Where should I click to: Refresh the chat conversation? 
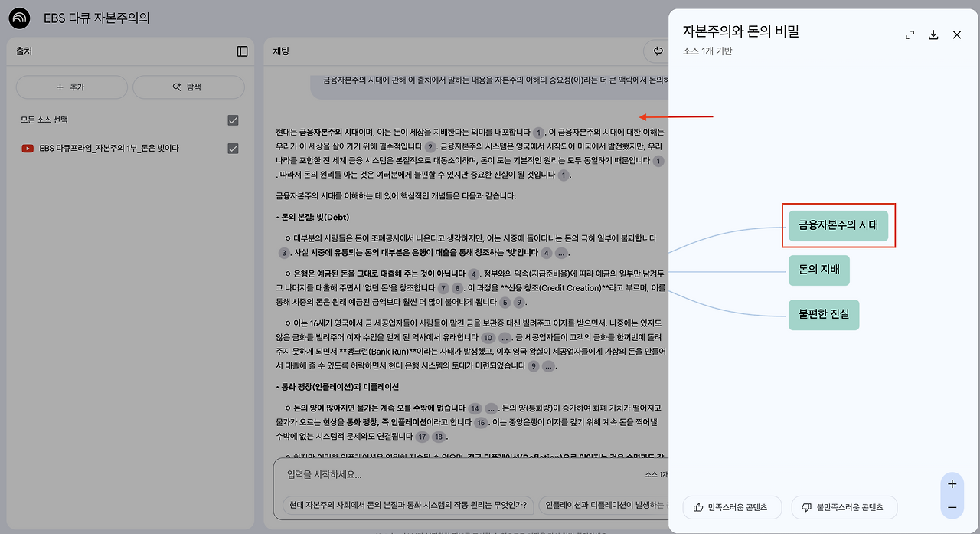tap(657, 51)
